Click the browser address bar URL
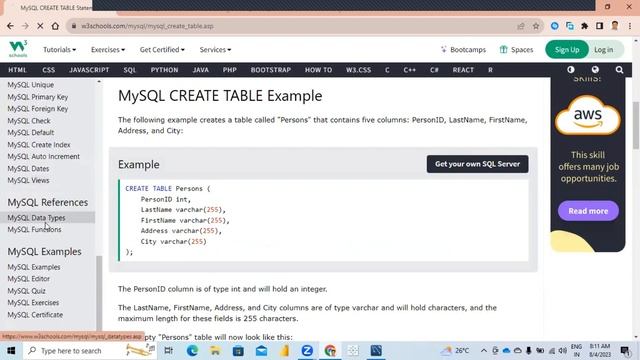This screenshot has height=360, width=640. (147, 26)
